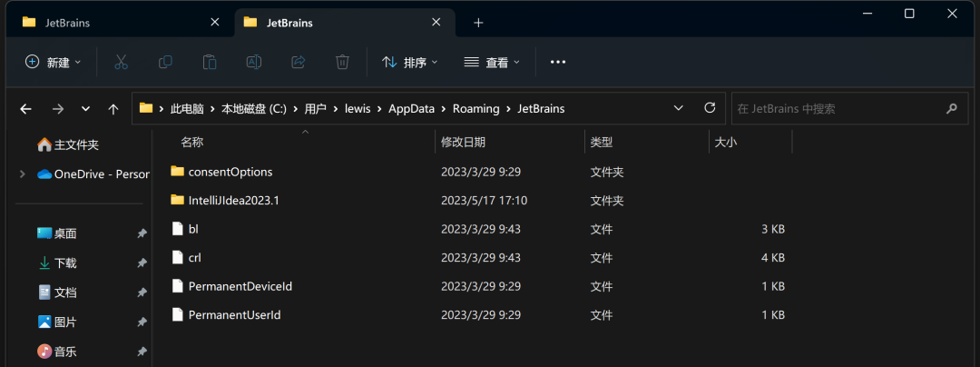Click pin icon next to 文档
The image size is (980, 367).
[142, 293]
